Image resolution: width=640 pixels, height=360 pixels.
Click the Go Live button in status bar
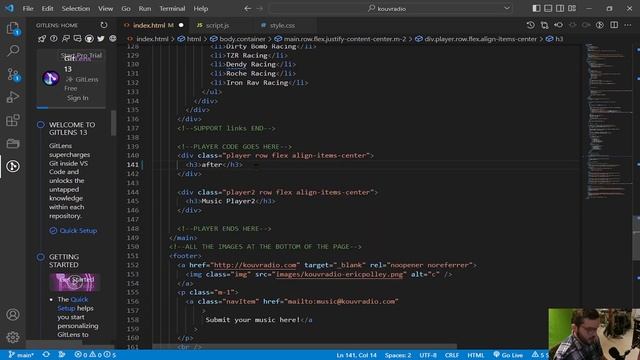(508, 355)
